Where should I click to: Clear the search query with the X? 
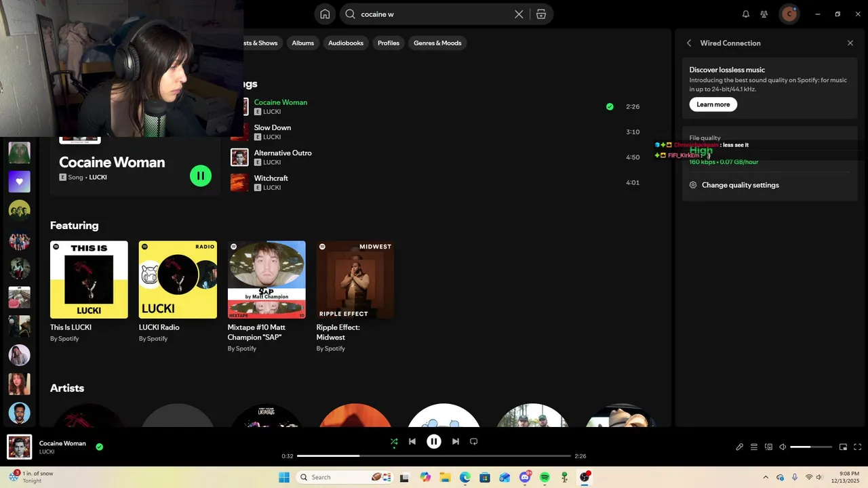(x=519, y=14)
